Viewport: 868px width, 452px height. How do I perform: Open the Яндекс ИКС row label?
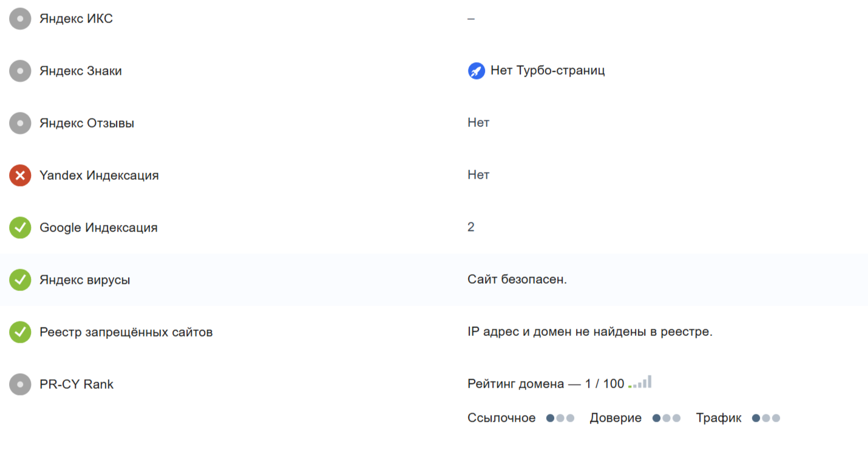point(76,19)
